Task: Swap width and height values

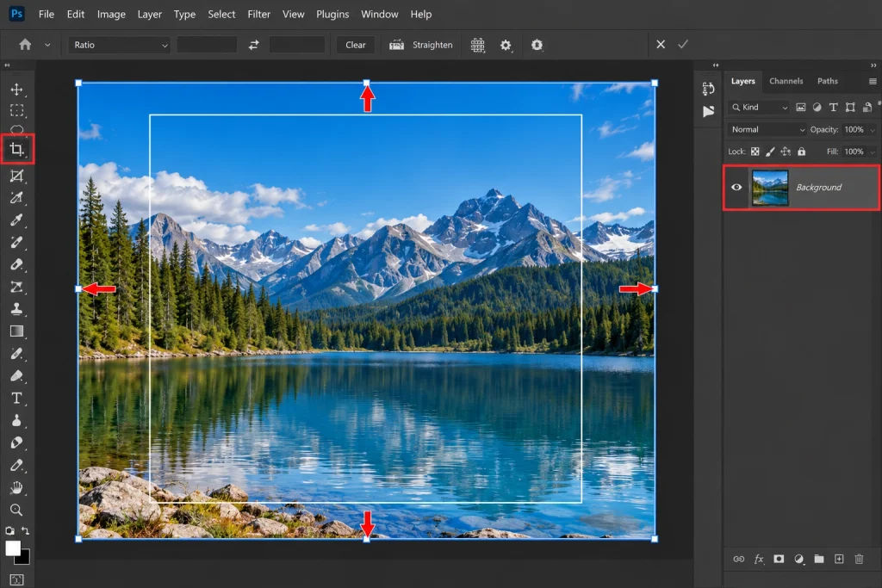Action: coord(254,45)
